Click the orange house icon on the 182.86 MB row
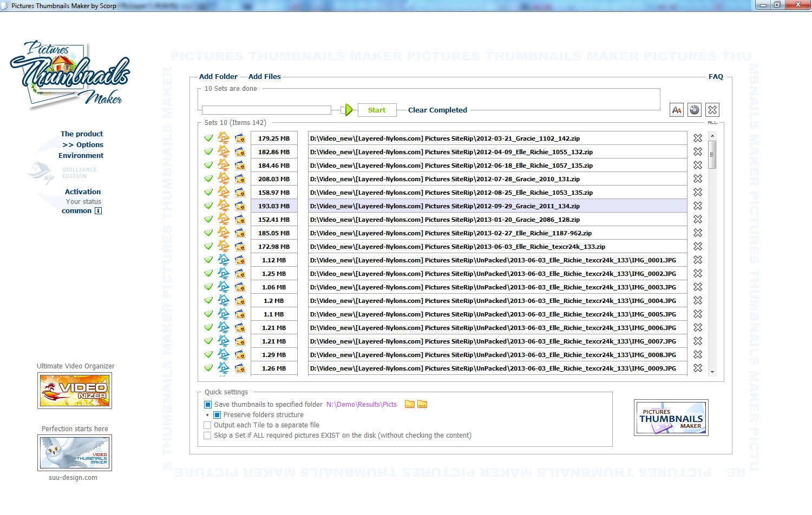 224,151
